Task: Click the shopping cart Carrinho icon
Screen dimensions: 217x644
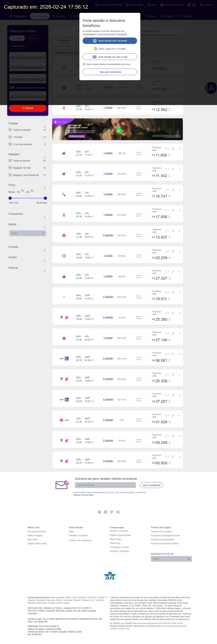Action: tap(201, 5)
